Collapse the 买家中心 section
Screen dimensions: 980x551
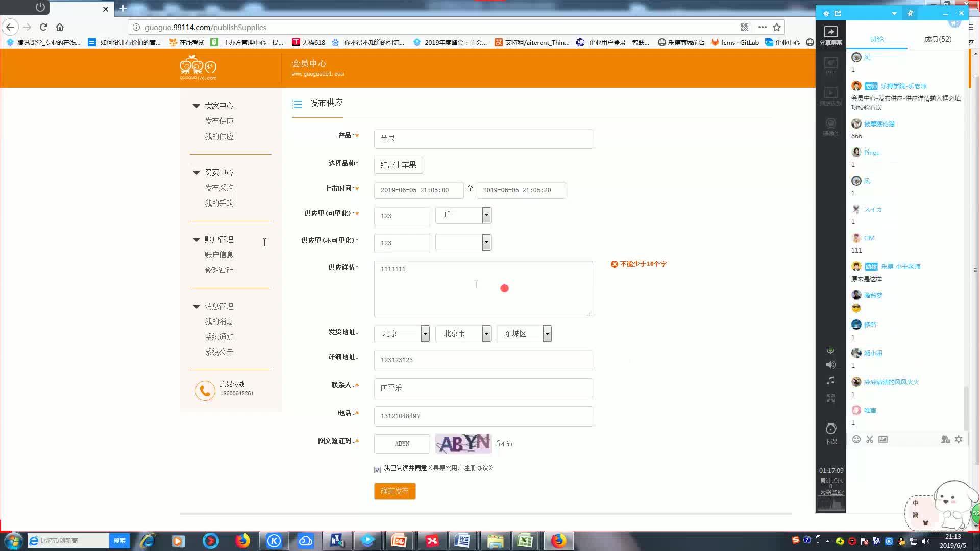(x=196, y=172)
